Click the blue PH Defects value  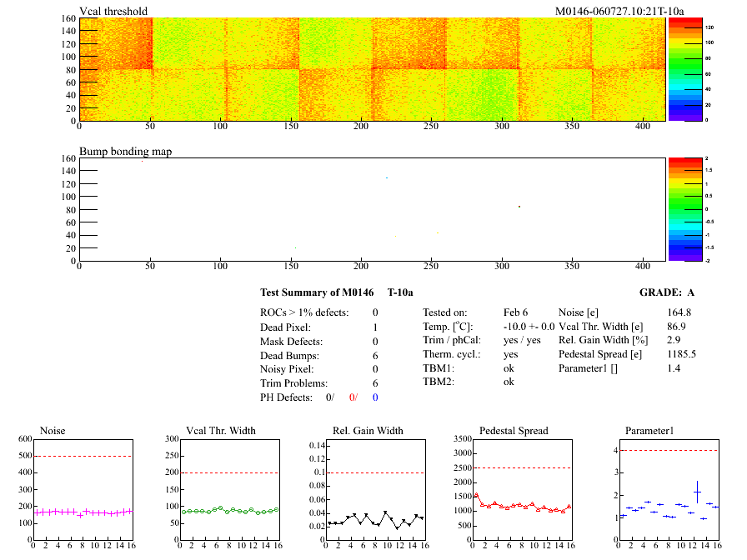pyautogui.click(x=375, y=397)
